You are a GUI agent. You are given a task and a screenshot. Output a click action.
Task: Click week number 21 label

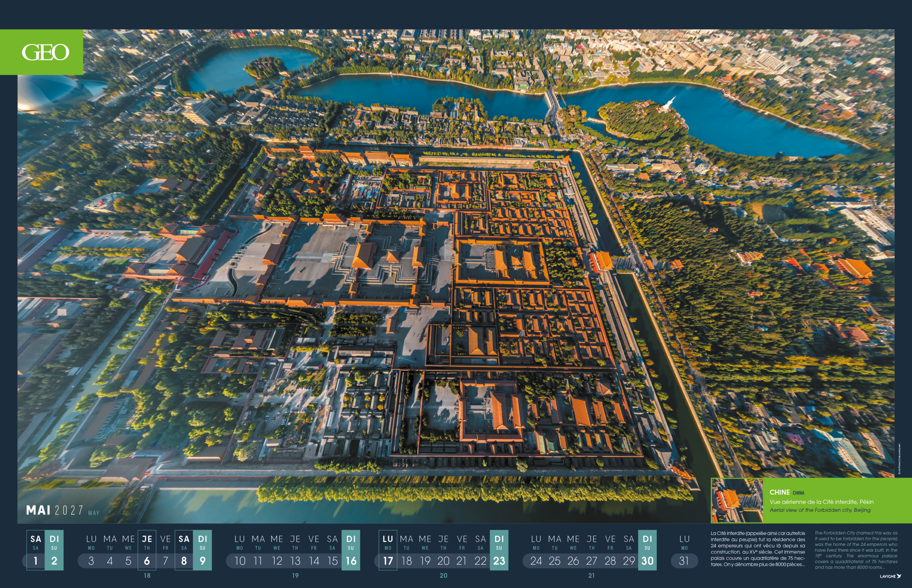(591, 576)
